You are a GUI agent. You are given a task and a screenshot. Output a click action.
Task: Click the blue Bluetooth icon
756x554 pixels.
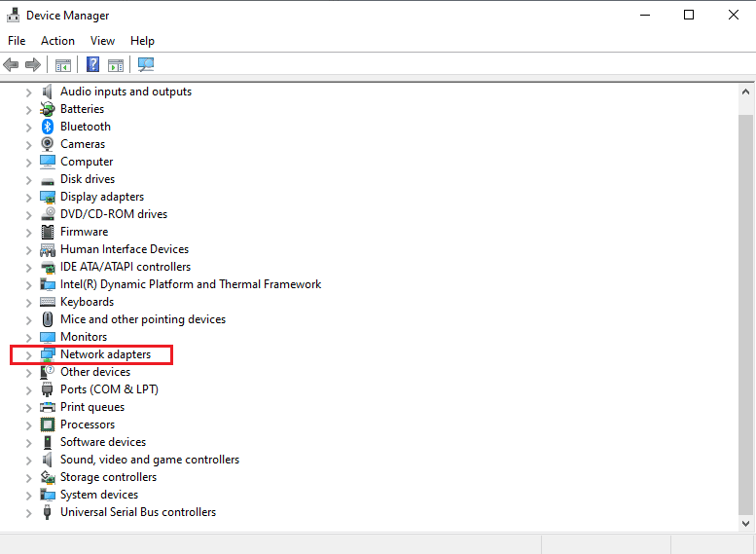[48, 127]
